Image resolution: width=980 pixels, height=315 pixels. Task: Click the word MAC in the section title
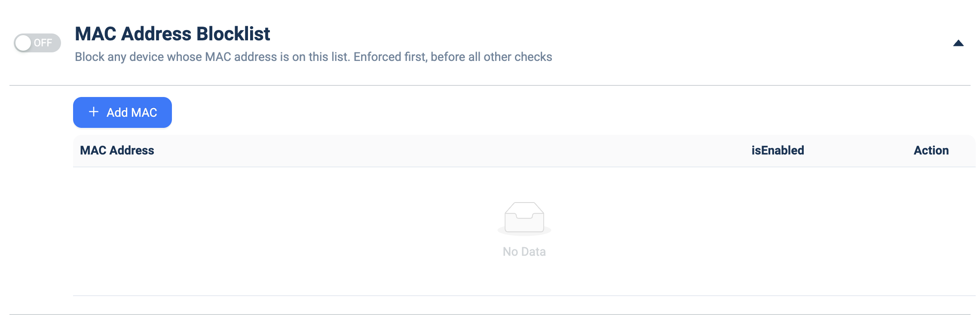coord(95,33)
